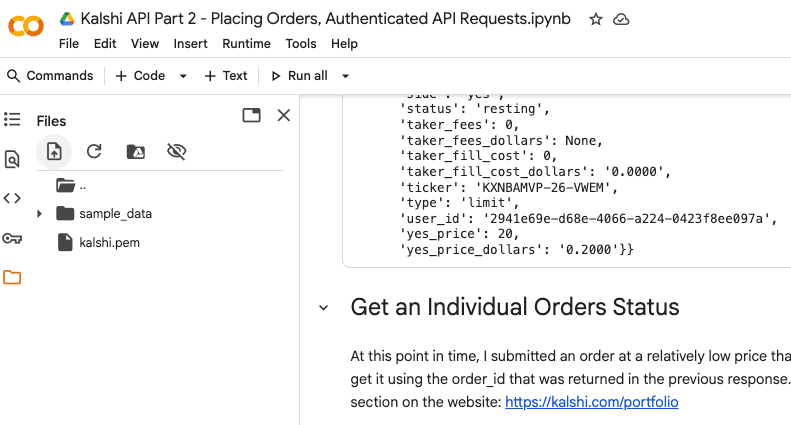
Task: Open the Run all dropdown arrow
Action: pyautogui.click(x=345, y=76)
